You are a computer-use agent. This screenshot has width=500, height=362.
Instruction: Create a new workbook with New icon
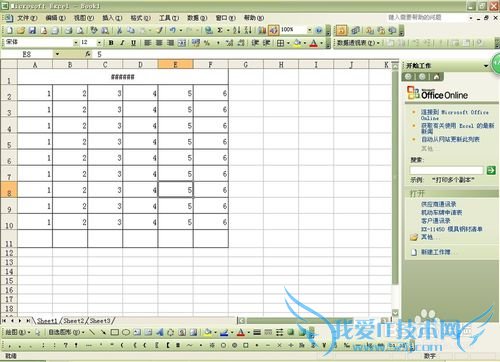(x=10, y=30)
